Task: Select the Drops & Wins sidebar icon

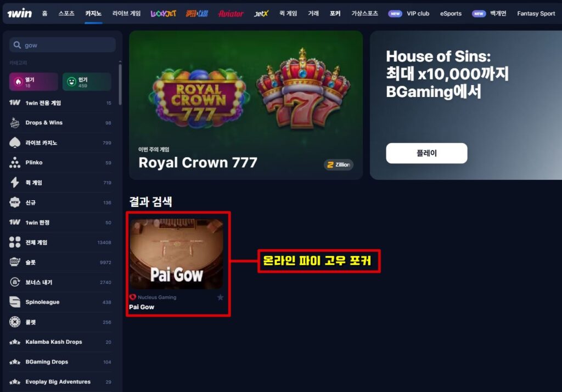Action: pyautogui.click(x=15, y=123)
